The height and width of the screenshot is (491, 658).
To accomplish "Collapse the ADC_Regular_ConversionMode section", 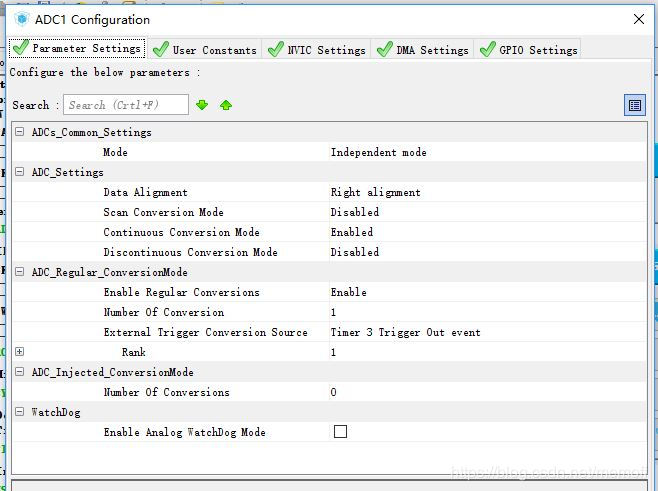I will coord(19,272).
